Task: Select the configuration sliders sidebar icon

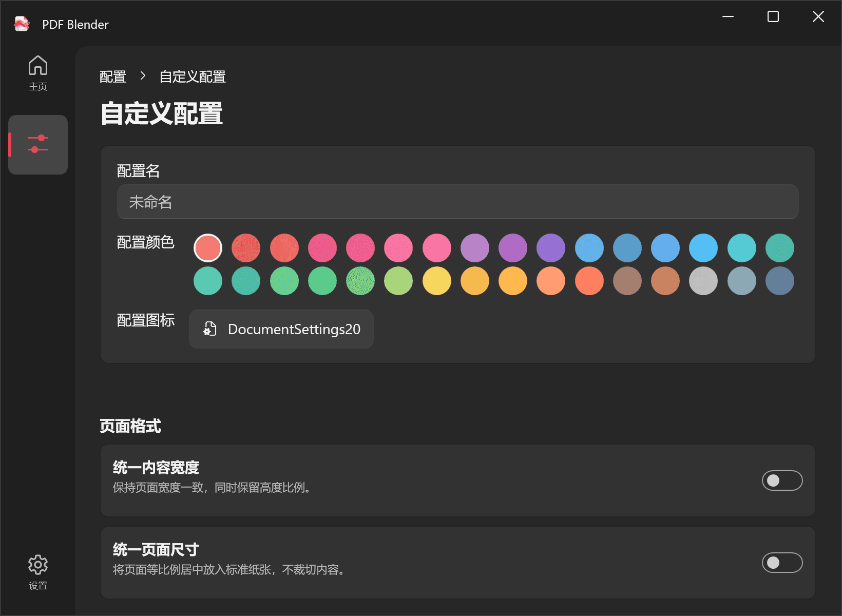Action: tap(38, 144)
